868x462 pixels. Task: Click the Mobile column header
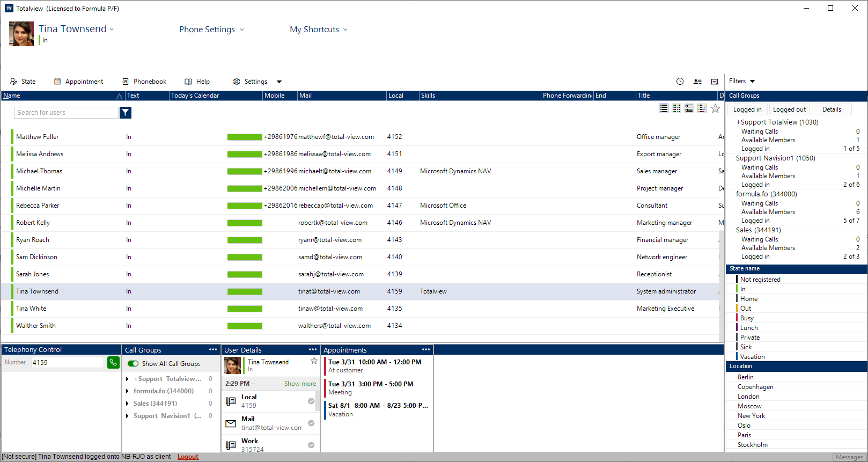[x=279, y=96]
